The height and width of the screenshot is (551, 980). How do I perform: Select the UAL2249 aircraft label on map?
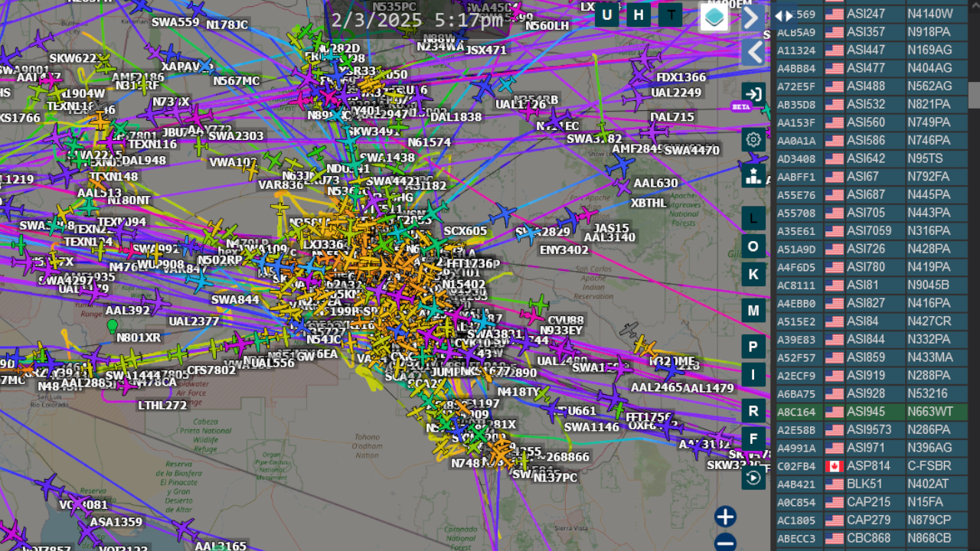coord(676,93)
